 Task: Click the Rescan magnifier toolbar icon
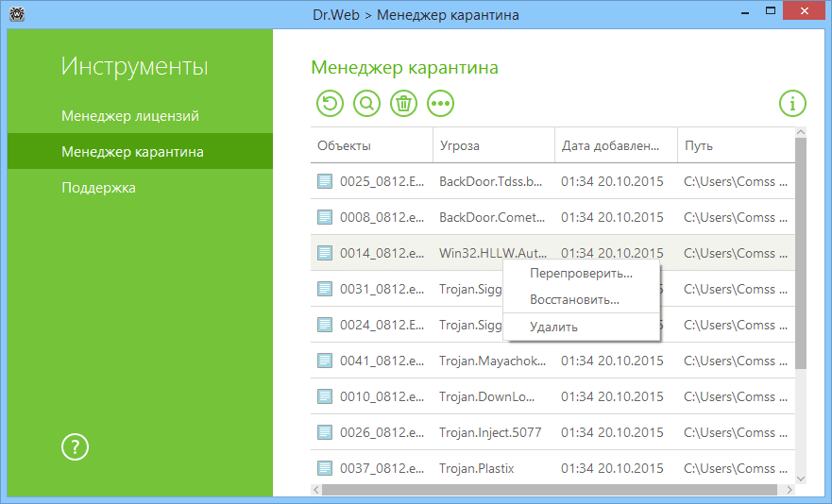point(366,103)
